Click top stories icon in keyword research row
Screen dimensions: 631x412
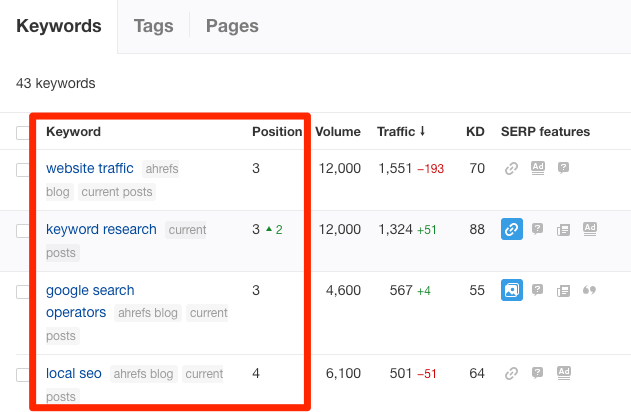click(x=563, y=230)
